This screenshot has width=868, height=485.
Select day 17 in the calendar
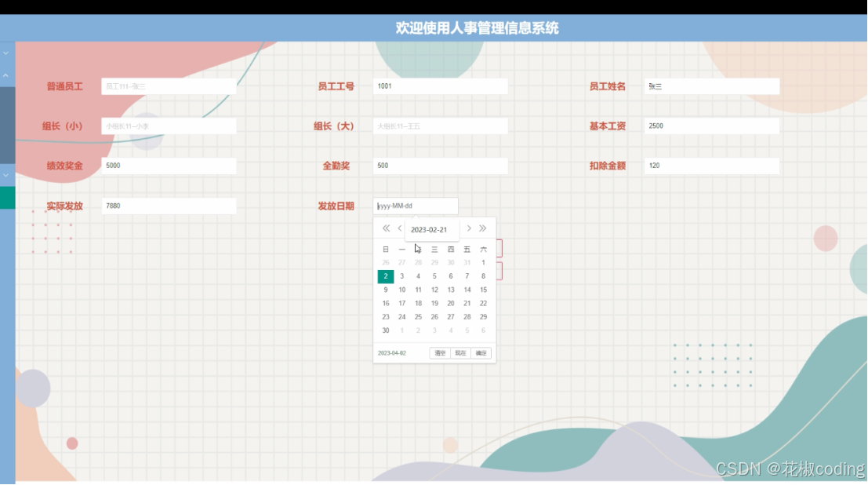pyautogui.click(x=402, y=303)
